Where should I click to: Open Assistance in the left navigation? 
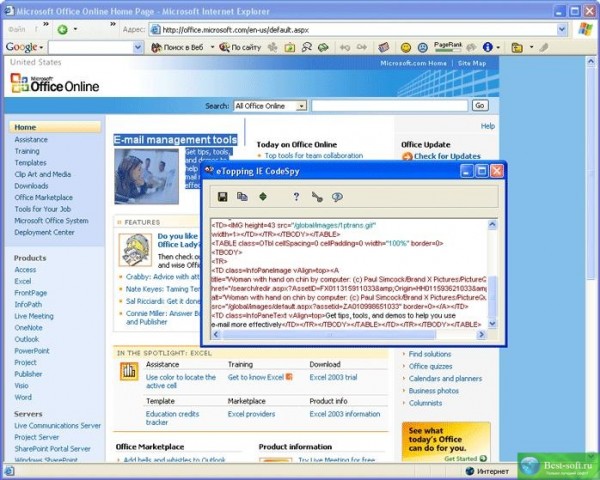click(x=31, y=140)
